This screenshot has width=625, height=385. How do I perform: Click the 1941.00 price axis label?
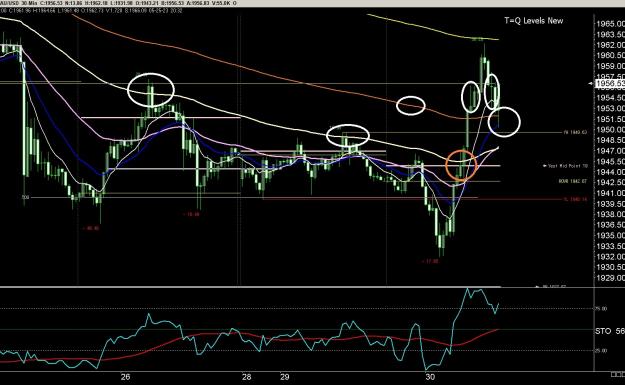click(610, 193)
